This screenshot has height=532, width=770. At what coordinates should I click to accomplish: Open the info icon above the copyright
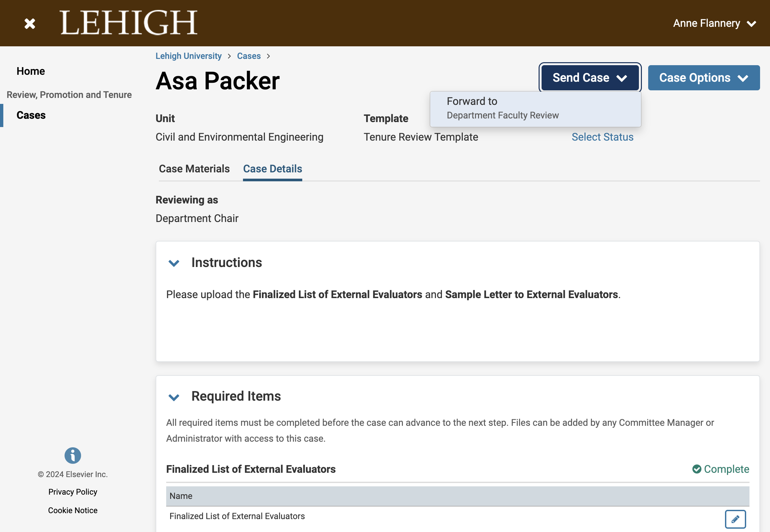click(73, 455)
